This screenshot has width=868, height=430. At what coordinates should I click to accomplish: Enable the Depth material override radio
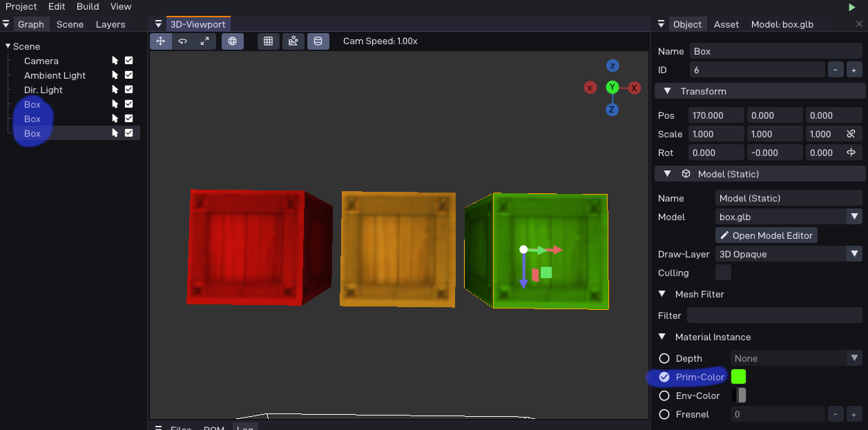click(664, 358)
